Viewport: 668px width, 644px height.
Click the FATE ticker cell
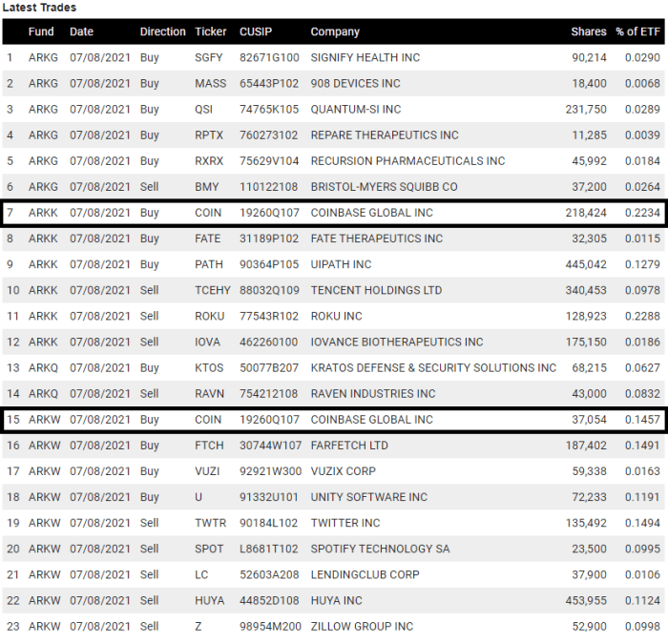207,239
